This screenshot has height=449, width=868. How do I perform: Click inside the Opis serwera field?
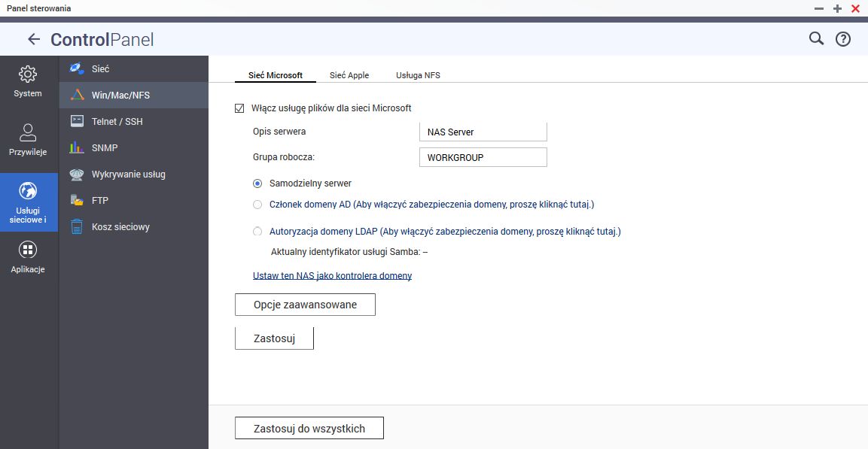483,132
